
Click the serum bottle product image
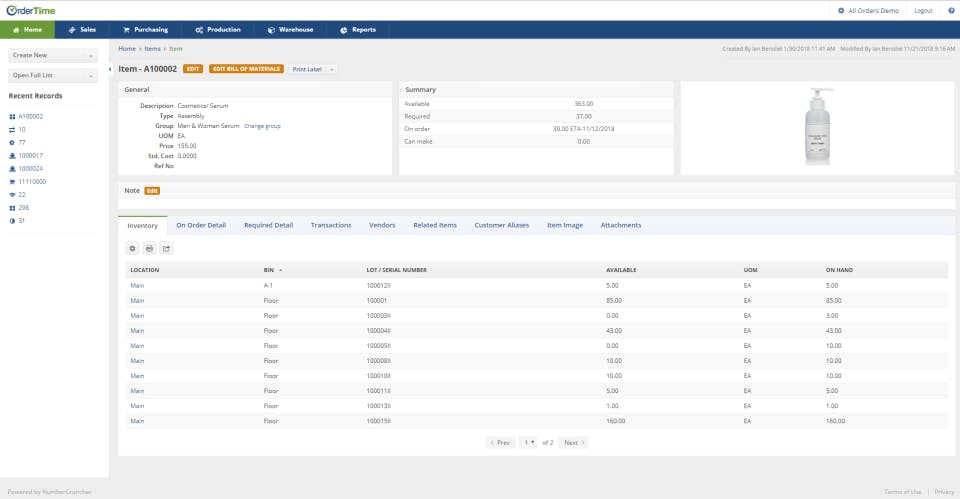pyautogui.click(x=816, y=128)
